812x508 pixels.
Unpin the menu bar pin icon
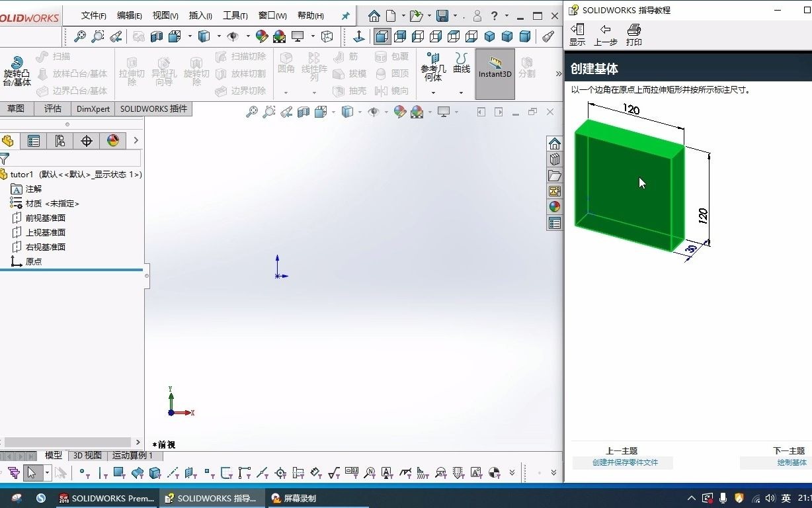pos(345,15)
